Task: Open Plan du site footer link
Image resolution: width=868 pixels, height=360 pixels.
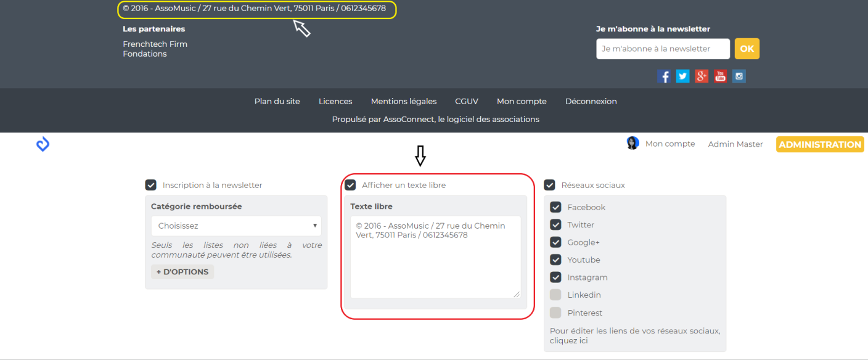Action: coord(277,101)
